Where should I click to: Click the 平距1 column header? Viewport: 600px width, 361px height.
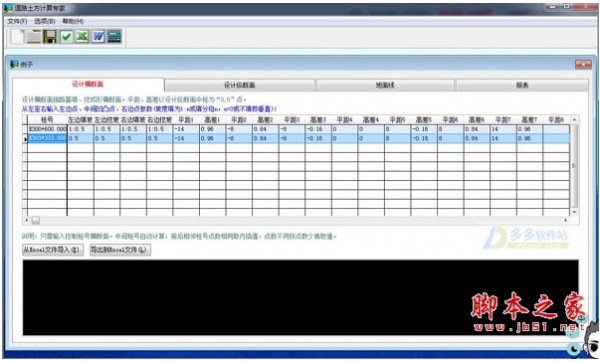click(x=186, y=120)
